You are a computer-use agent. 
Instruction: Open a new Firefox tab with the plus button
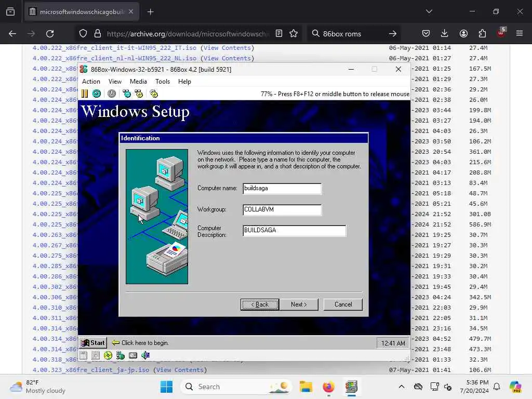pyautogui.click(x=151, y=12)
